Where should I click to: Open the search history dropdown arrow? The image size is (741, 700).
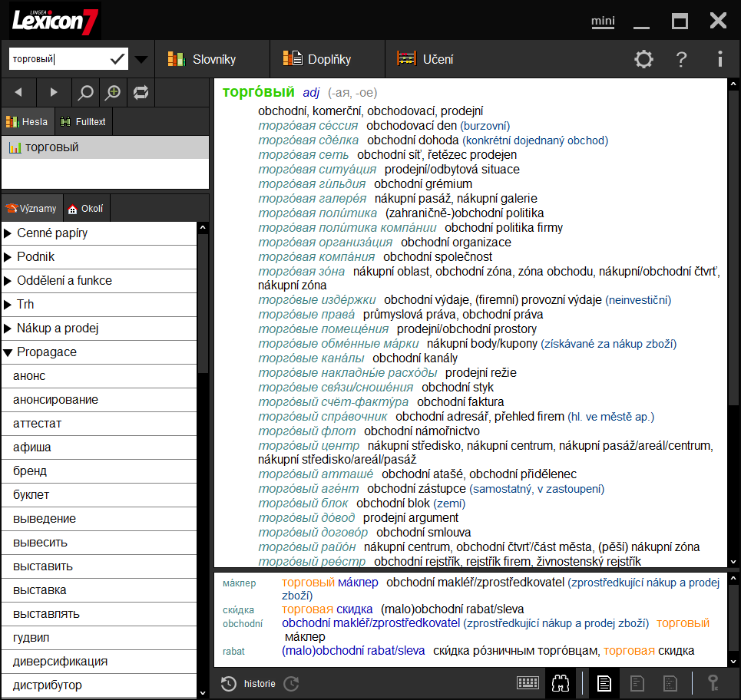(141, 60)
